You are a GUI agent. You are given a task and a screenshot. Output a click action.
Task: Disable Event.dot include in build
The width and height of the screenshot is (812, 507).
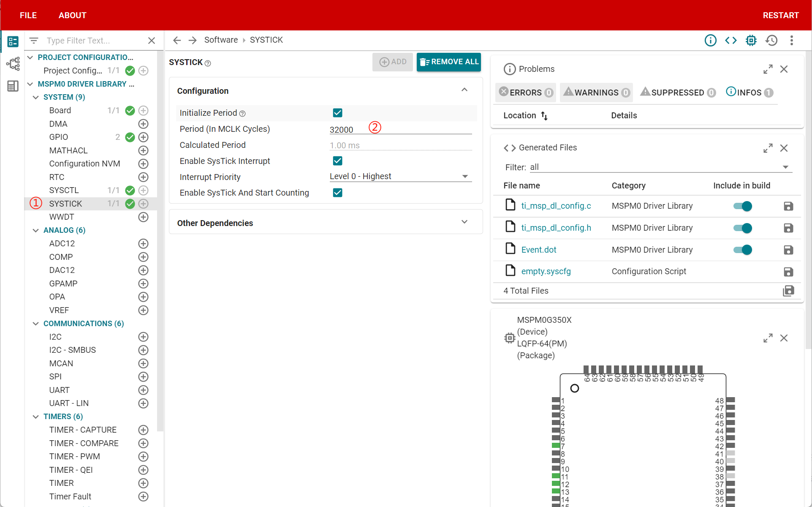coord(742,250)
